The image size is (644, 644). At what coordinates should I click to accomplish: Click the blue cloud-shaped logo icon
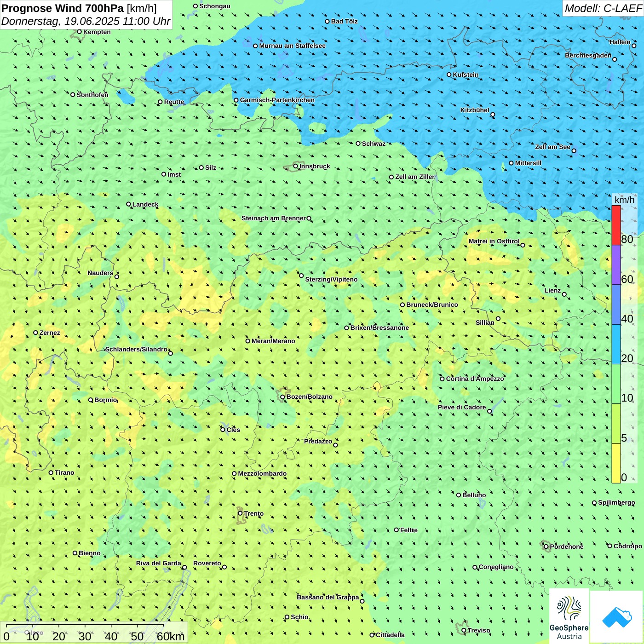[617, 617]
